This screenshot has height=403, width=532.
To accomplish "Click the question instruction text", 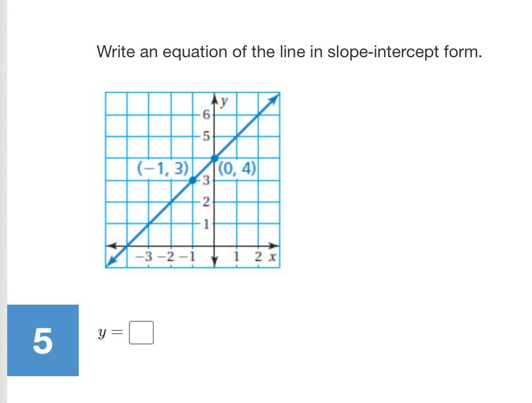I will click(289, 52).
